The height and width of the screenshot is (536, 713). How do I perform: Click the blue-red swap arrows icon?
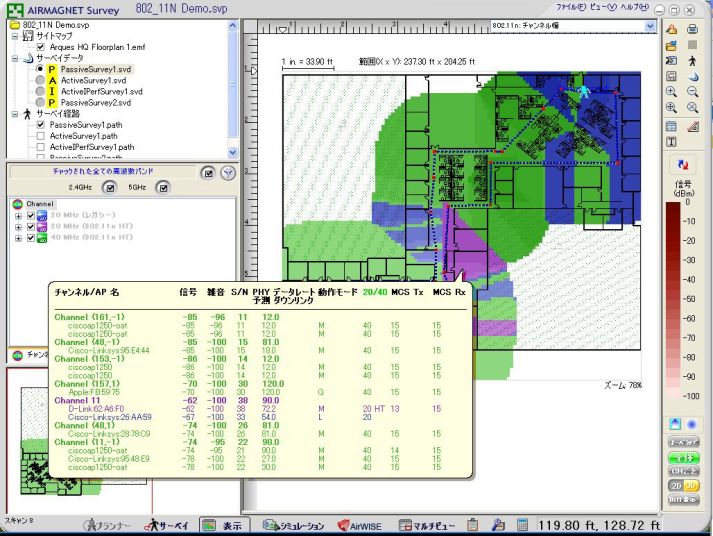tap(683, 165)
